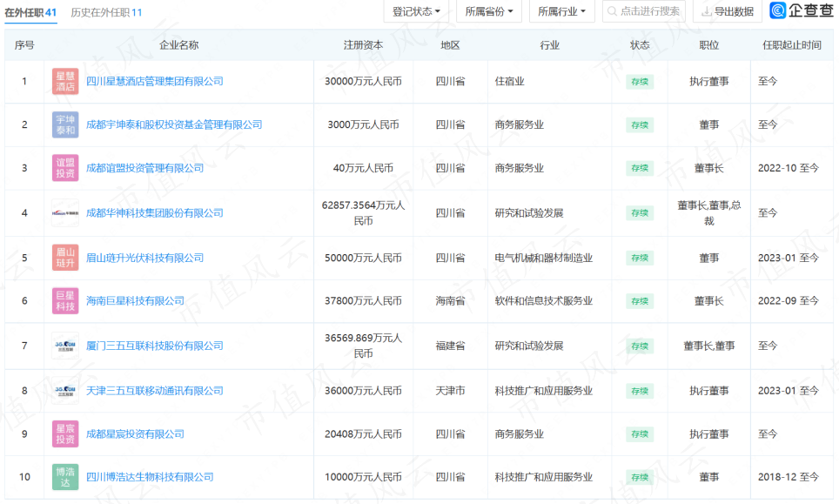Click the 状态 column header
The width and height of the screenshot is (839, 504).
(x=640, y=45)
